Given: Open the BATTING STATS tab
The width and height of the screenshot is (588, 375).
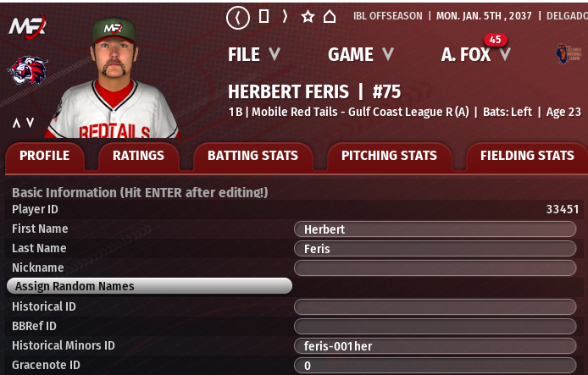Looking at the screenshot, I should [252, 156].
